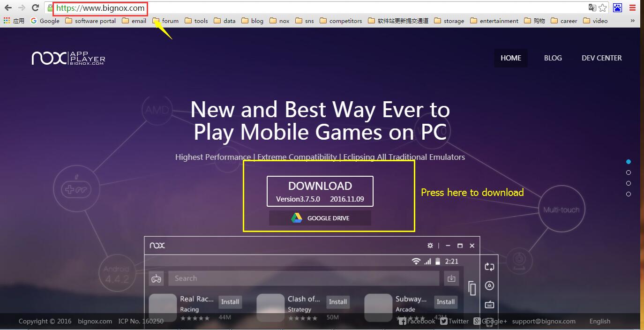Viewport: 644px width, 330px height.
Task: Go to the BLOG page
Action: (553, 58)
